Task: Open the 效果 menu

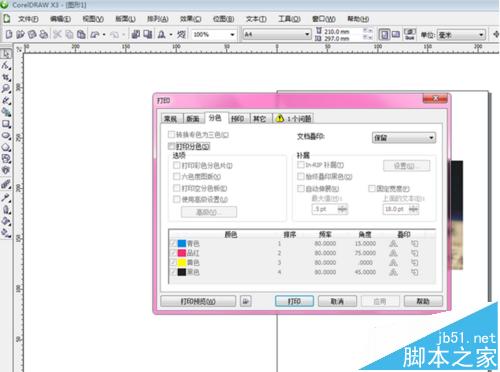Action: click(191, 19)
